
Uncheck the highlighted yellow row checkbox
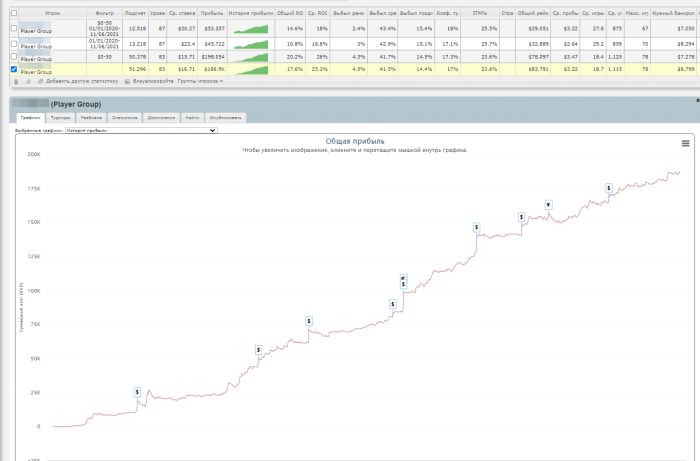13,70
